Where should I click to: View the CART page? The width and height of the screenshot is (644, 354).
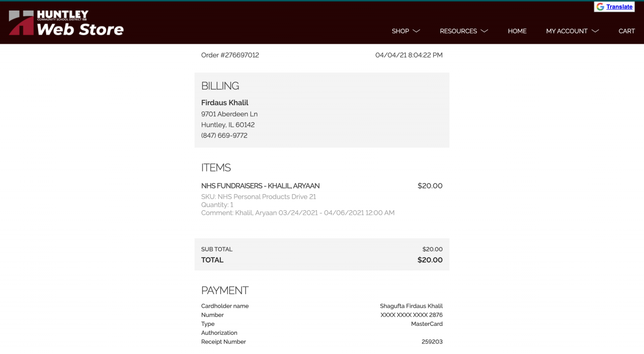pyautogui.click(x=626, y=31)
